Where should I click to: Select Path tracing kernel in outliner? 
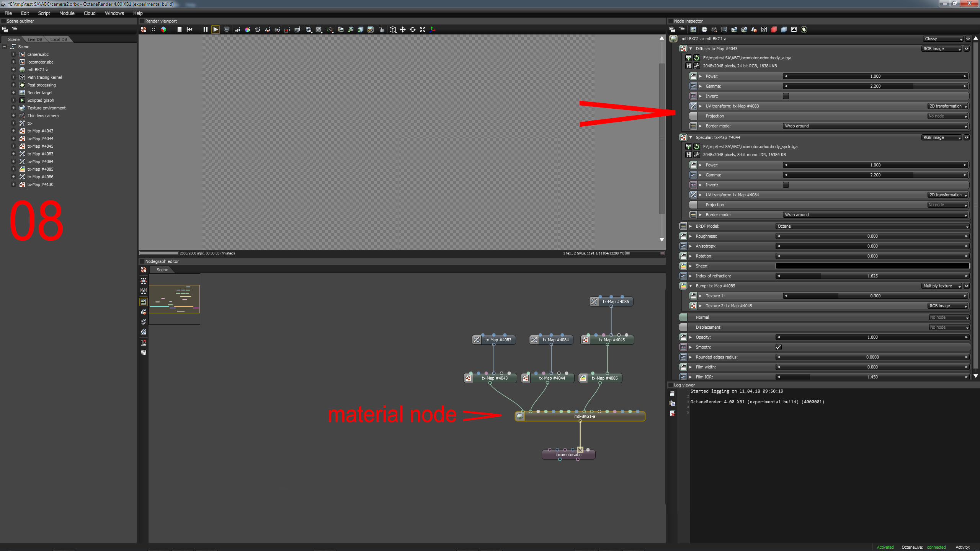(44, 77)
